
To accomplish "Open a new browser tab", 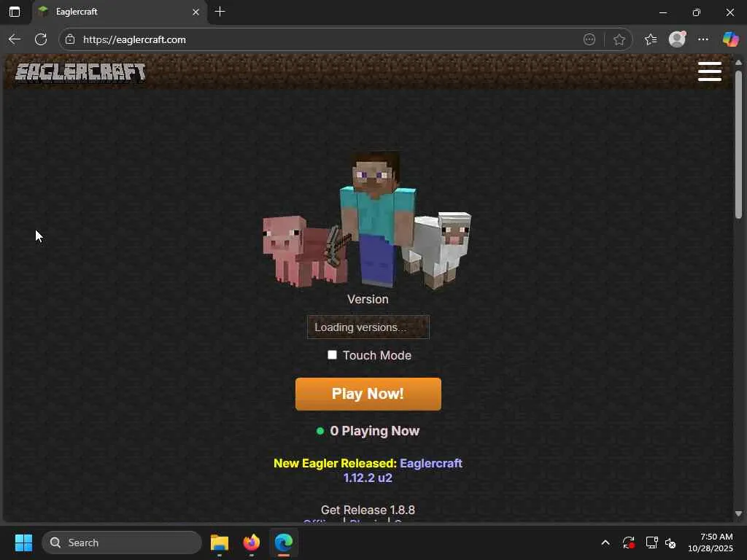I will click(x=220, y=12).
